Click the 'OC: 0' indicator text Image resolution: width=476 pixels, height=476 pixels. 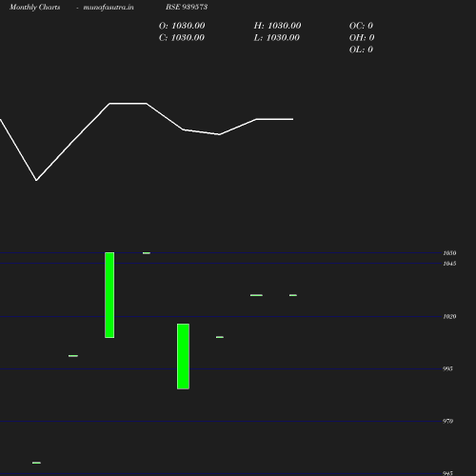[x=361, y=26]
